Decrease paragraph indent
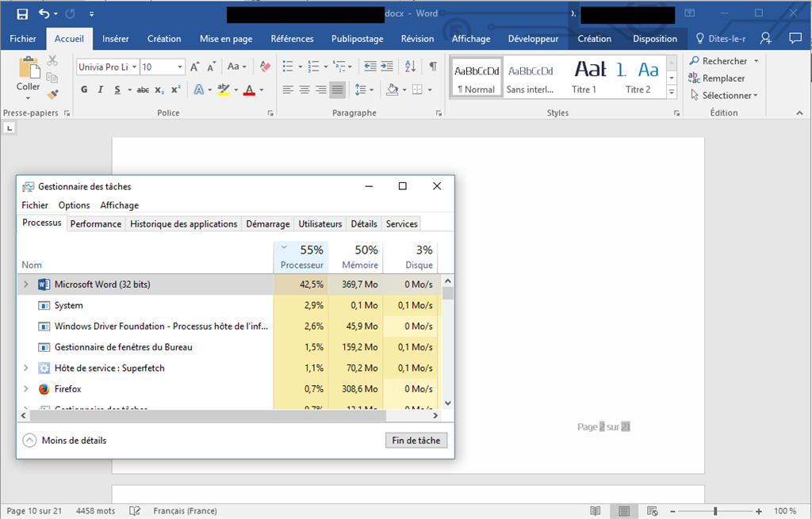The height and width of the screenshot is (519, 812). [370, 67]
